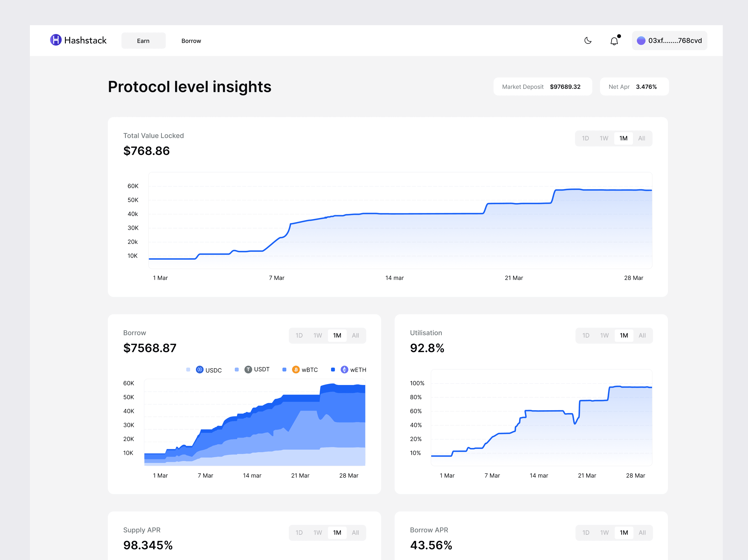Switch Total Value Locked chart to 1D
Viewport: 748px width, 560px height.
[585, 138]
